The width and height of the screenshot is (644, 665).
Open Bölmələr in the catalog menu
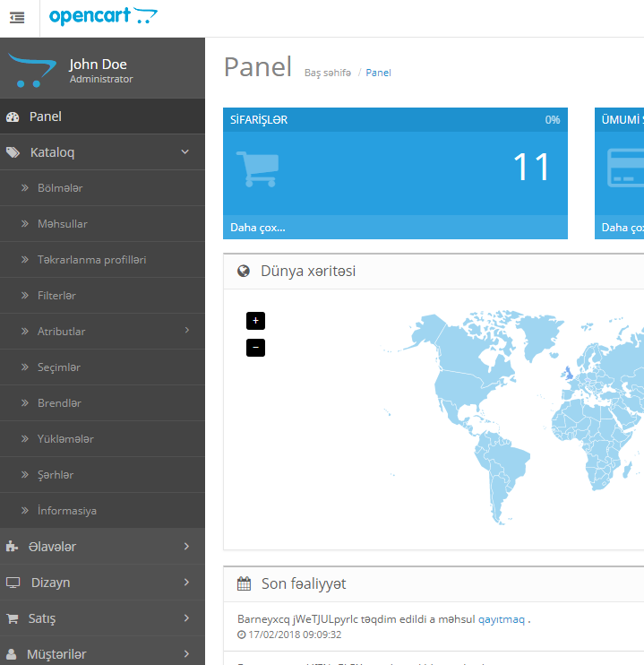tap(103, 188)
